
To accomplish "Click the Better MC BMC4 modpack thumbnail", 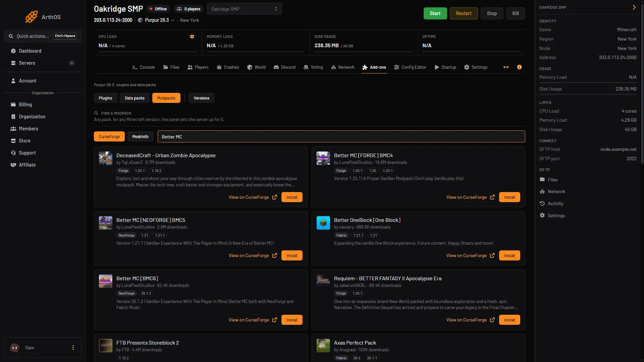I will tap(323, 158).
